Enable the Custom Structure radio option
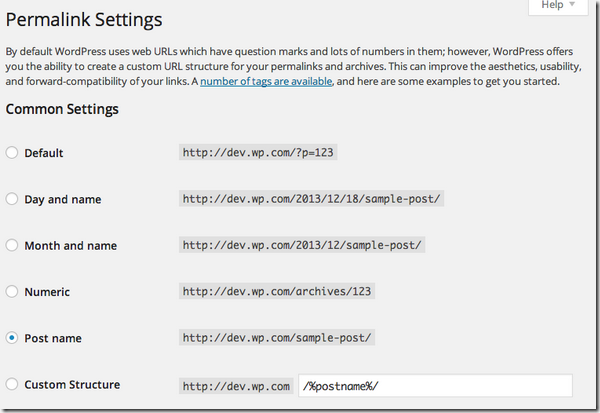The image size is (600, 413). (12, 384)
